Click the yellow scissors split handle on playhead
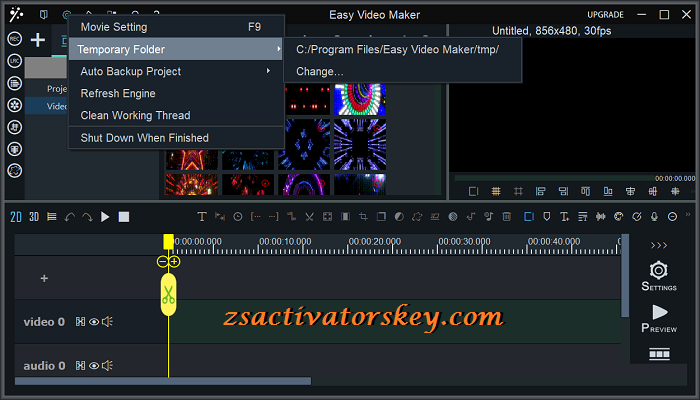The height and width of the screenshot is (400, 700). click(x=168, y=295)
